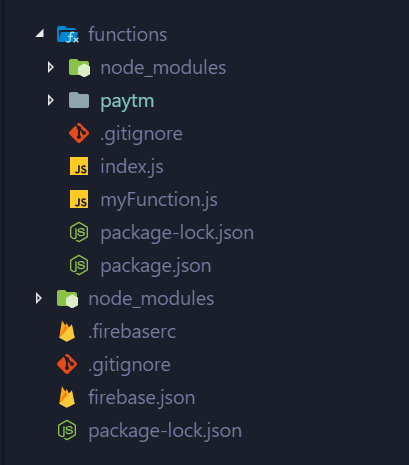
Task: Open the index.js file
Action: tap(132, 166)
